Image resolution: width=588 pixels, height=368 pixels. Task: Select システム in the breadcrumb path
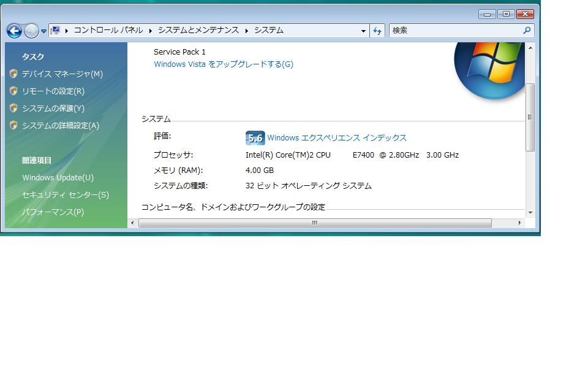(x=269, y=30)
